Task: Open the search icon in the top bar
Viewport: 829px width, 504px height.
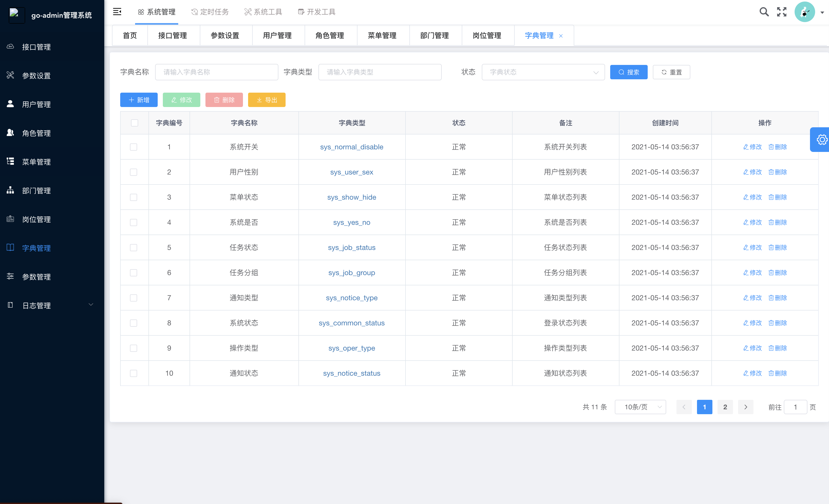Action: tap(764, 12)
